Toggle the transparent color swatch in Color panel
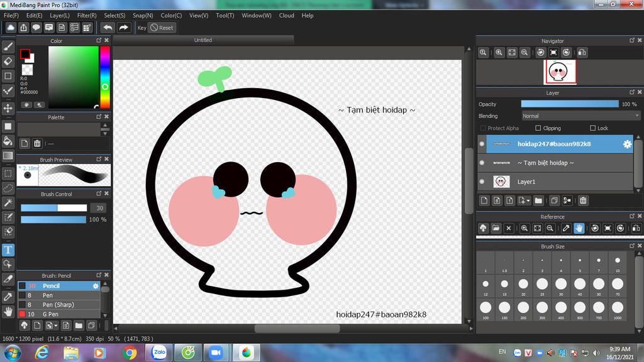Screen dimensions: 644x362 pyautogui.click(x=27, y=70)
